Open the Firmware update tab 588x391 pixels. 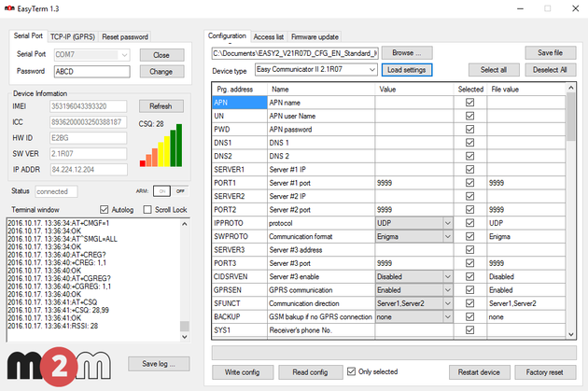315,36
